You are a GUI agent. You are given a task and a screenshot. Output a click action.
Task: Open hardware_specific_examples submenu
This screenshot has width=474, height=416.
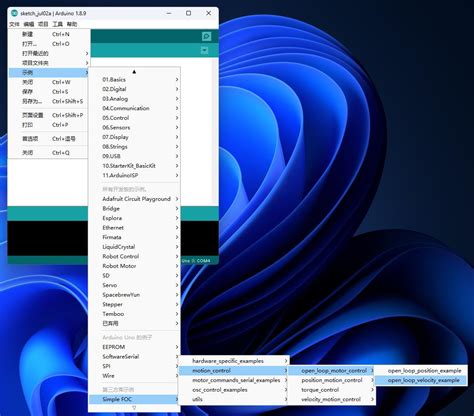point(234,361)
